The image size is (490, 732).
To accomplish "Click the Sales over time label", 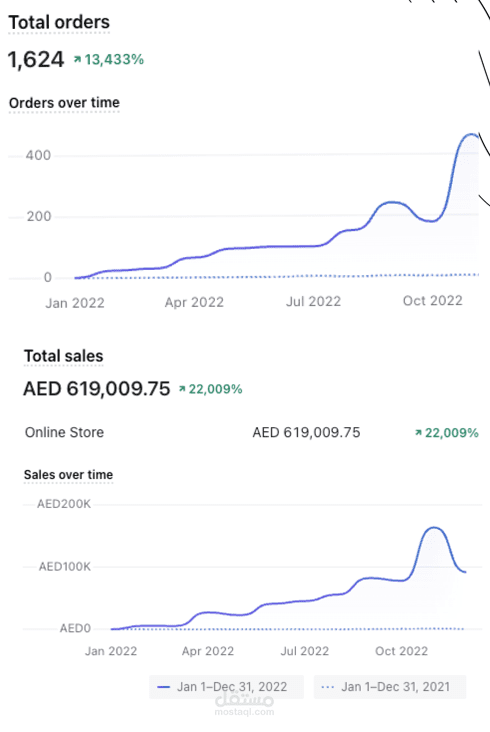I will pos(69,475).
